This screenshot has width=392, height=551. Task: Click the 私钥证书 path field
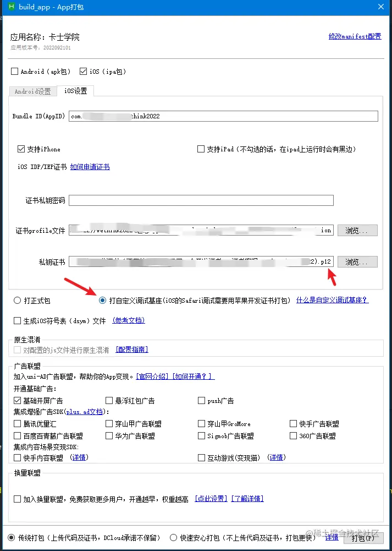pos(201,262)
